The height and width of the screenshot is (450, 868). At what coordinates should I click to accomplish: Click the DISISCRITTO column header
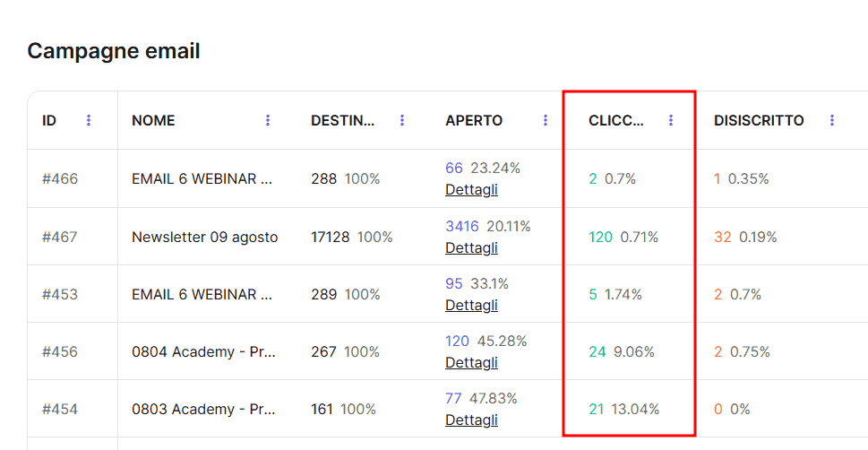coord(759,120)
